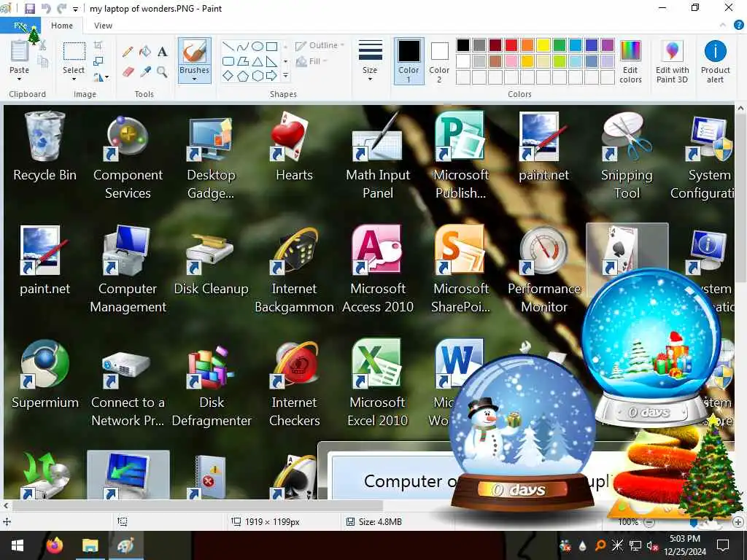Pick the orange color swatch
Image resolution: width=747 pixels, height=560 pixels.
tap(527, 45)
